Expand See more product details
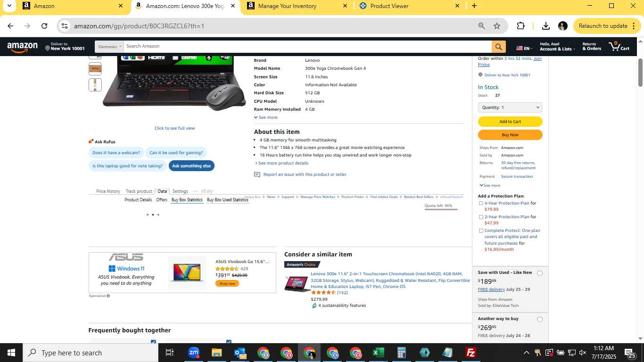This screenshot has width=644, height=362. pos(282,163)
